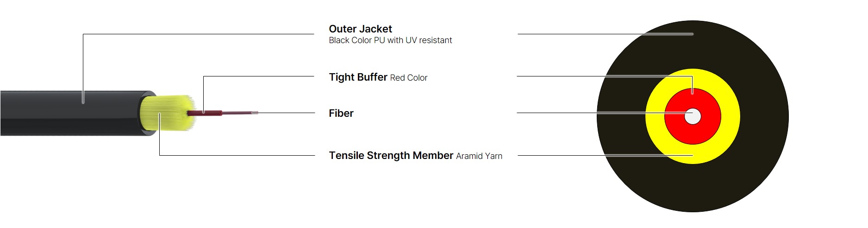868x228 pixels.
Task: Select the Fiber label
Action: (x=341, y=113)
